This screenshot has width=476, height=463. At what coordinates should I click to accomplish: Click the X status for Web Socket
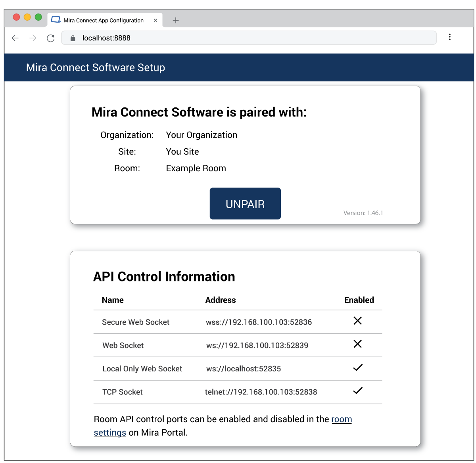(357, 344)
